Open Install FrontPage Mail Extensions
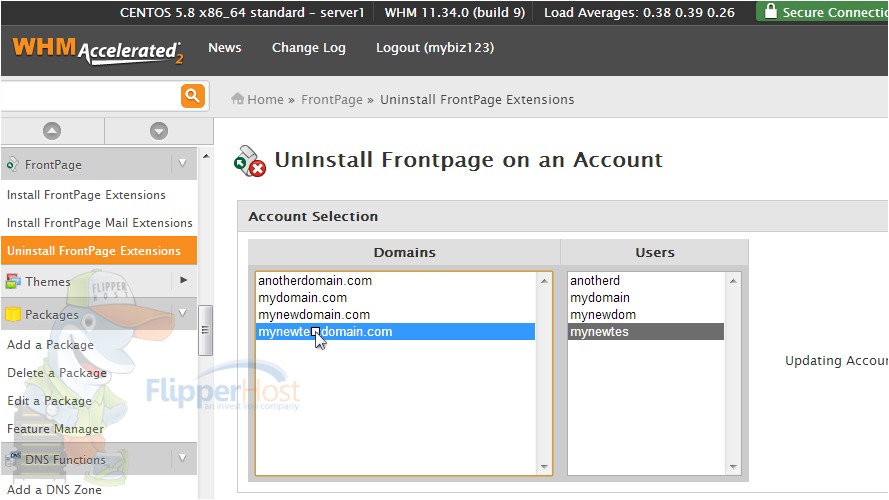This screenshot has height=500, width=889. [100, 223]
